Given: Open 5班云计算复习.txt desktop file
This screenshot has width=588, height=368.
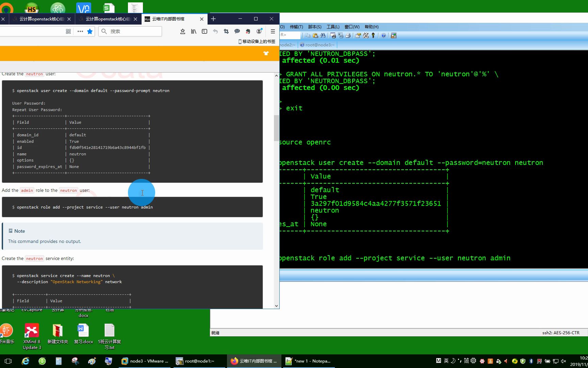Looking at the screenshot, I should [109, 337].
